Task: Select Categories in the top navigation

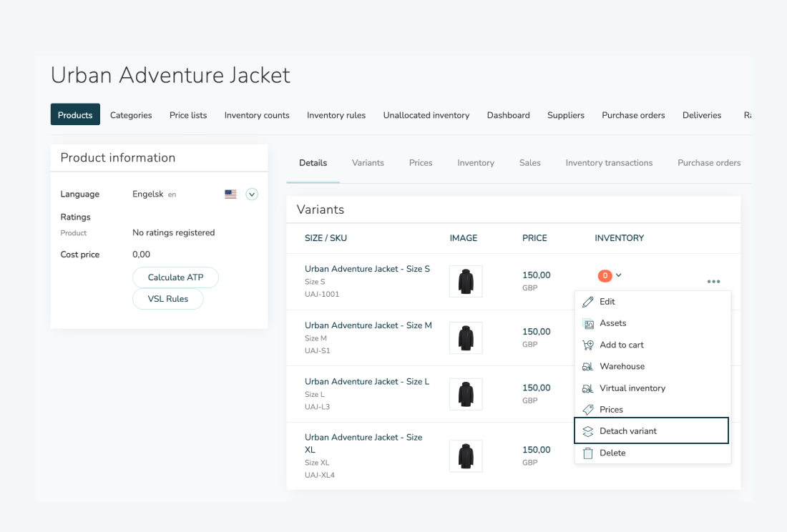Action: 131,115
